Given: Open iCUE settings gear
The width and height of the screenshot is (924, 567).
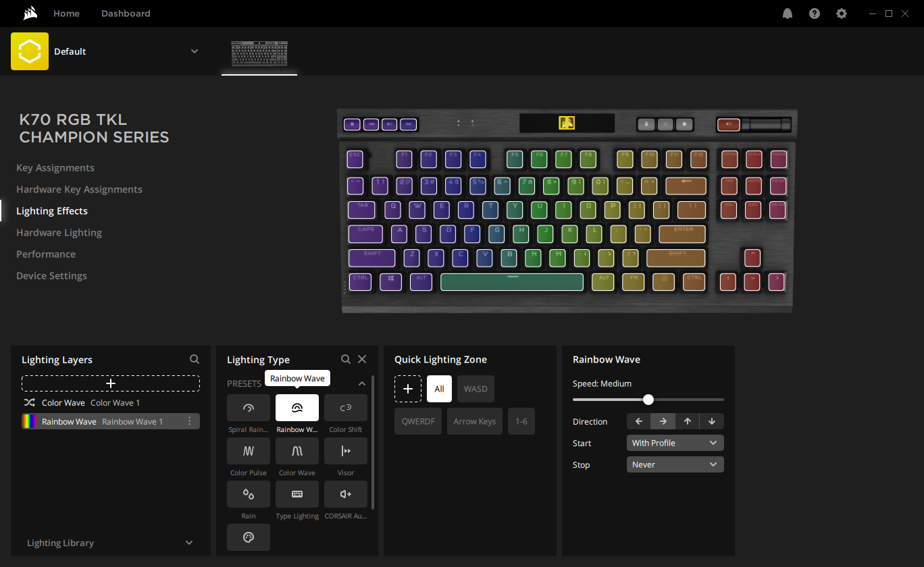Looking at the screenshot, I should point(842,13).
